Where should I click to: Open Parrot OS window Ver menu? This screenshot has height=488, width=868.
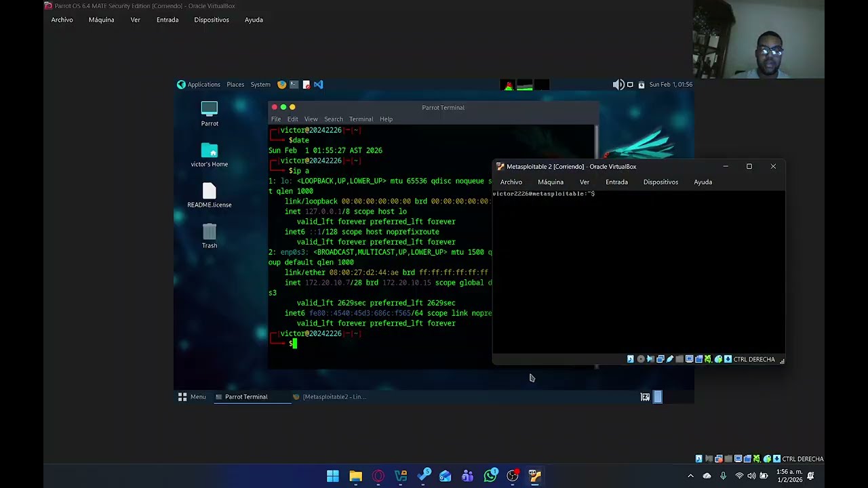tap(135, 20)
